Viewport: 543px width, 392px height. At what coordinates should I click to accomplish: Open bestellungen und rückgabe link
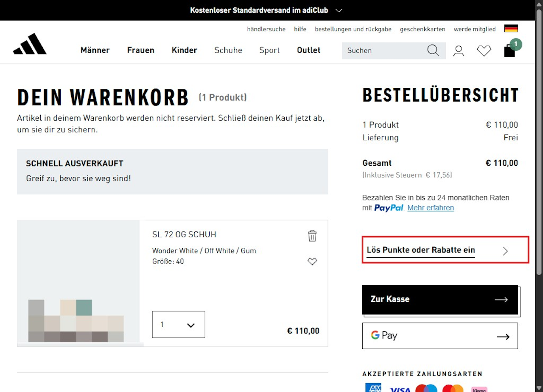click(x=353, y=29)
